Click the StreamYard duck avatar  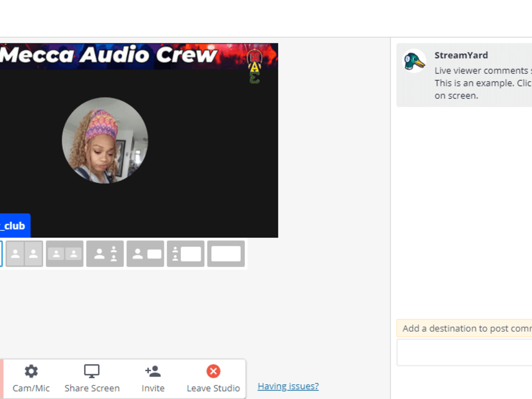414,61
